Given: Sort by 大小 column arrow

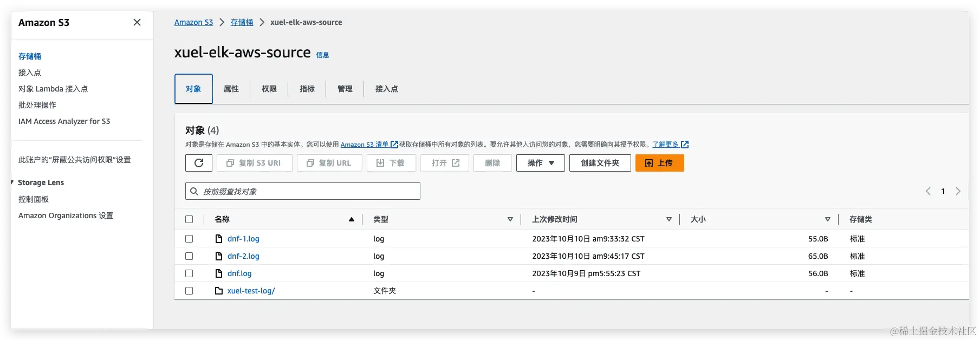Looking at the screenshot, I should point(828,219).
